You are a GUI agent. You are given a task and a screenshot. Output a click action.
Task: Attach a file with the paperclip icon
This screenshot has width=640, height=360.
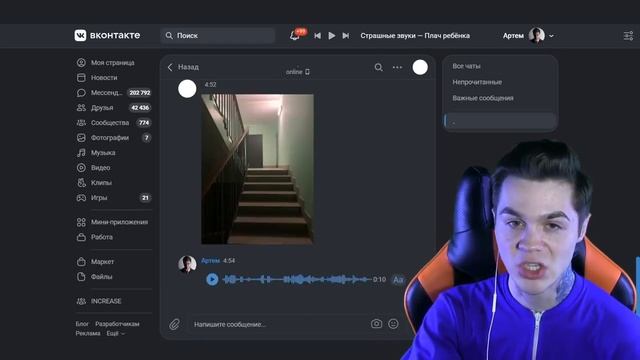174,324
